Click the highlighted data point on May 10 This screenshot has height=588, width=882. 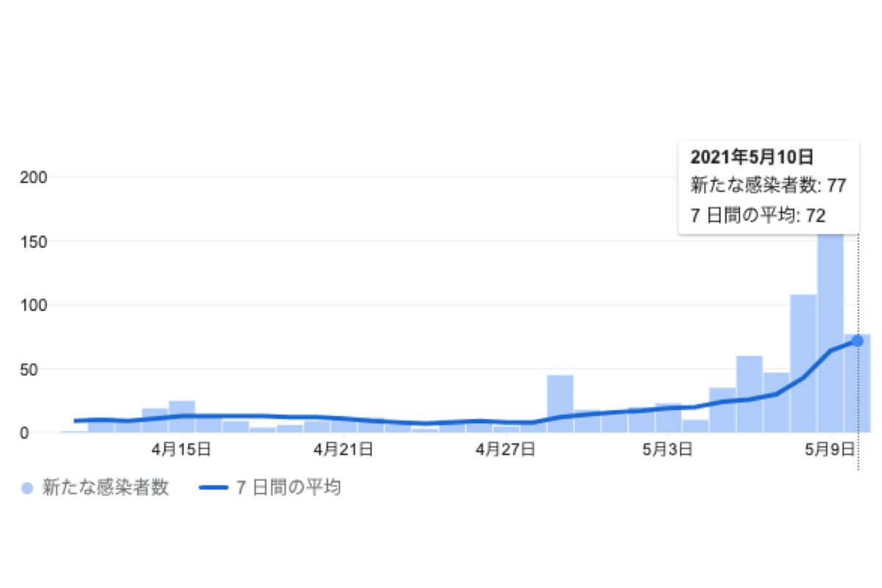[x=857, y=340]
